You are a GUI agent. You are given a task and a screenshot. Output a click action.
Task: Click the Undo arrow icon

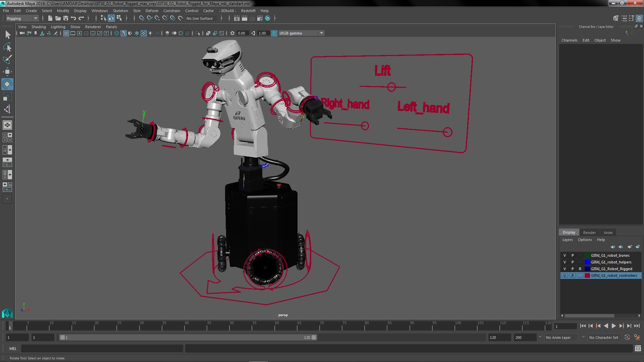click(73, 18)
